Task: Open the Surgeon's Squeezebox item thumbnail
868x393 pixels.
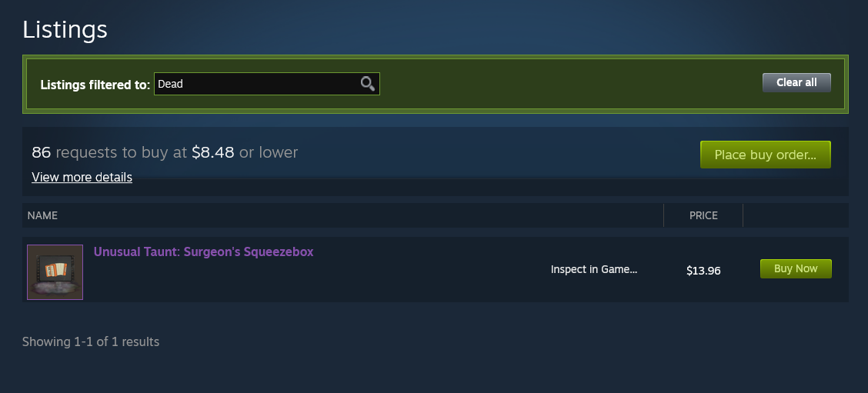Action: [55, 271]
